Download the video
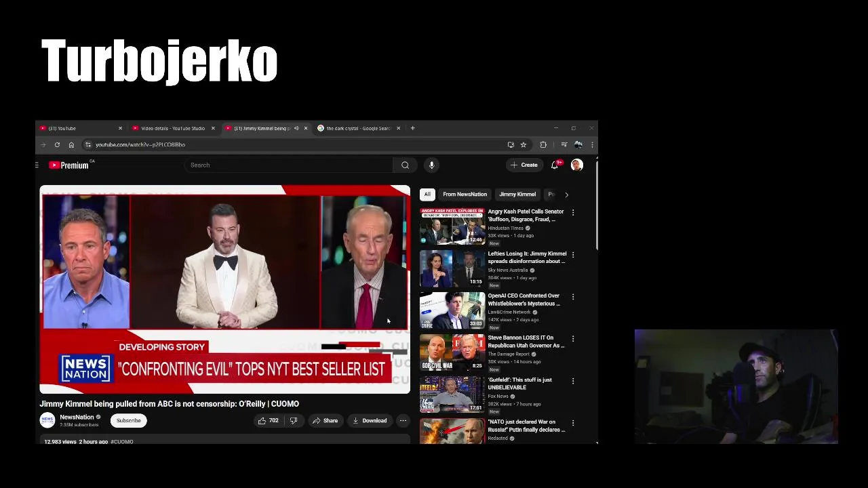868x488 pixels. coord(370,420)
